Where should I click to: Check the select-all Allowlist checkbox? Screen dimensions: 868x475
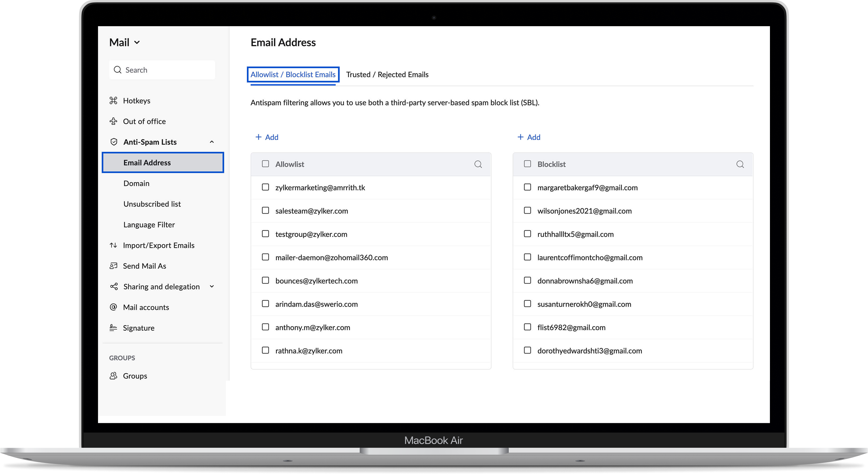(266, 164)
